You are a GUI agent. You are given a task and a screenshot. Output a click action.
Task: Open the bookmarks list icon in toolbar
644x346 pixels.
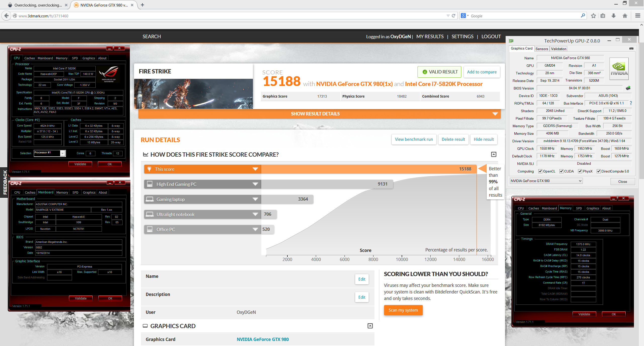[x=603, y=16]
